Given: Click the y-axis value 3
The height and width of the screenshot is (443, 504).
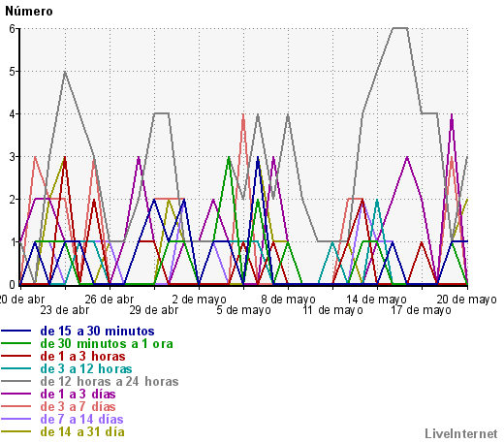Looking at the screenshot, I should click(x=13, y=157).
